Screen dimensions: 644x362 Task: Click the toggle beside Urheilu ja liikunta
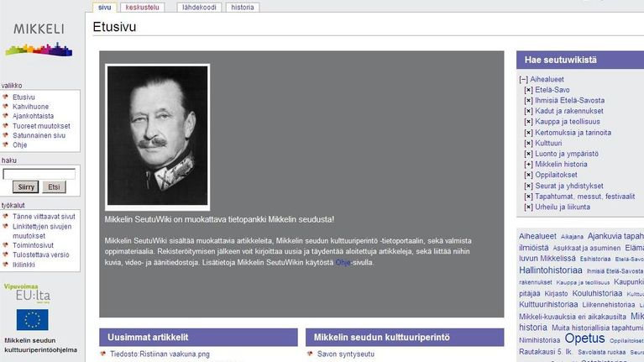tap(529, 207)
